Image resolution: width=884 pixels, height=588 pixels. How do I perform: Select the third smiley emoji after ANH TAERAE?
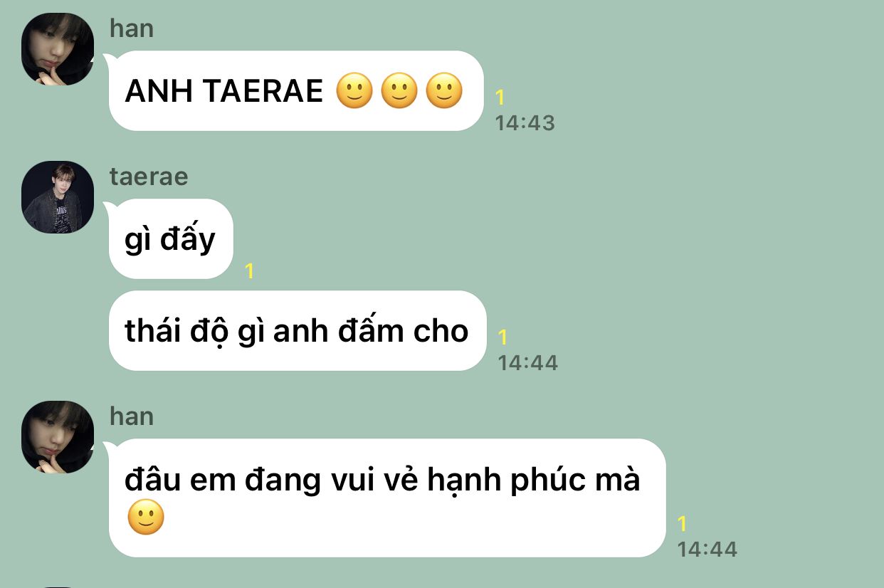[444, 92]
